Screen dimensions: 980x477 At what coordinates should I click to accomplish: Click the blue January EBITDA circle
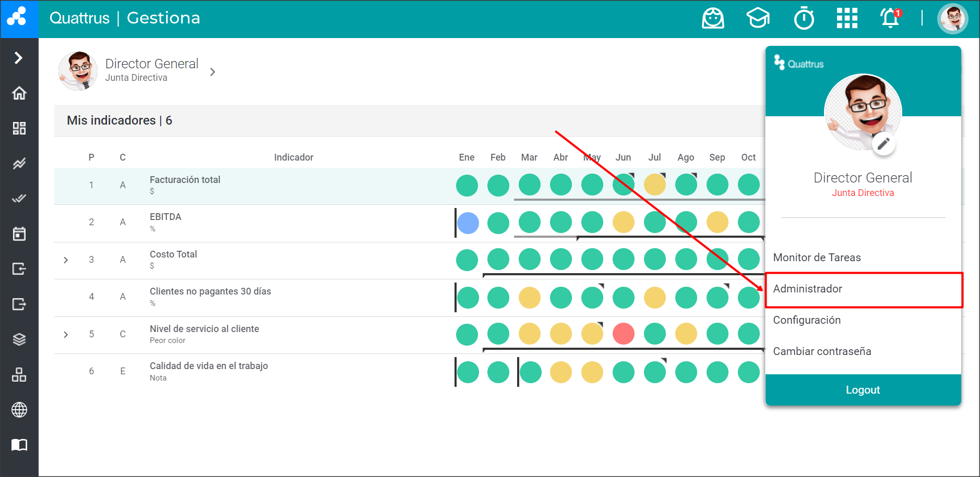coord(468,223)
